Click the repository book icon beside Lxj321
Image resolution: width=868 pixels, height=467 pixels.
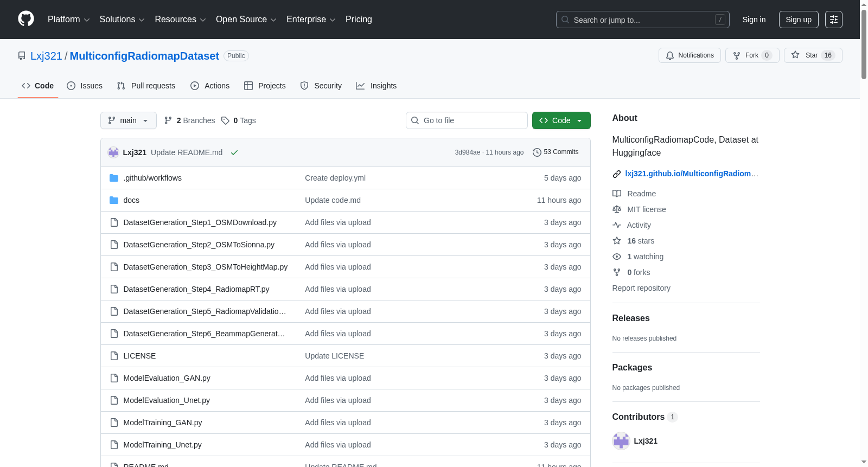tap(22, 56)
